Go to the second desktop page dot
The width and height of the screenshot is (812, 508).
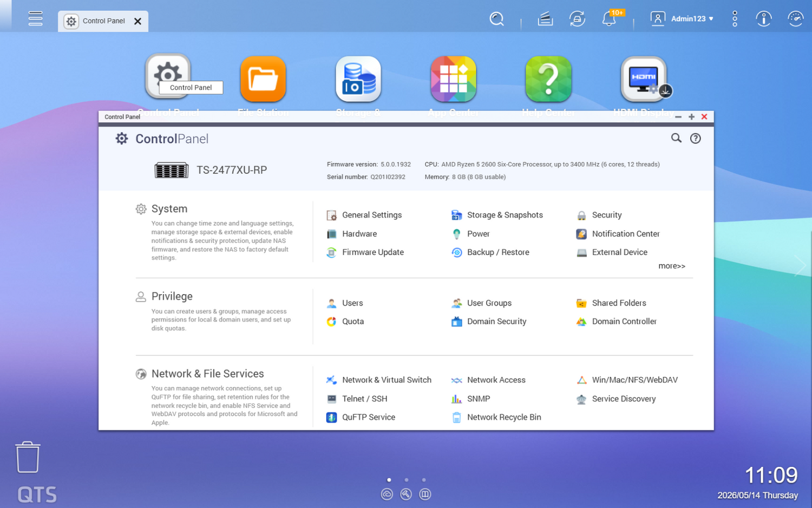tap(407, 480)
